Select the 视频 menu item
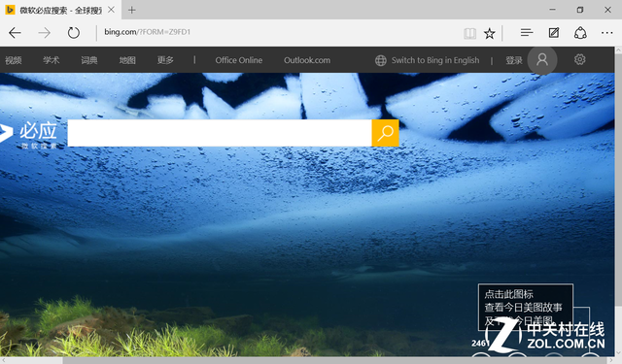622x364 pixels. click(14, 60)
